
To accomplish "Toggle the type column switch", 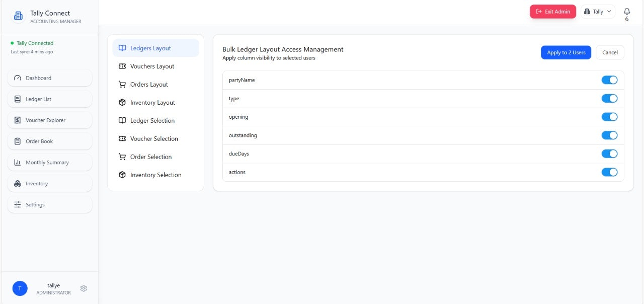I will tap(609, 99).
